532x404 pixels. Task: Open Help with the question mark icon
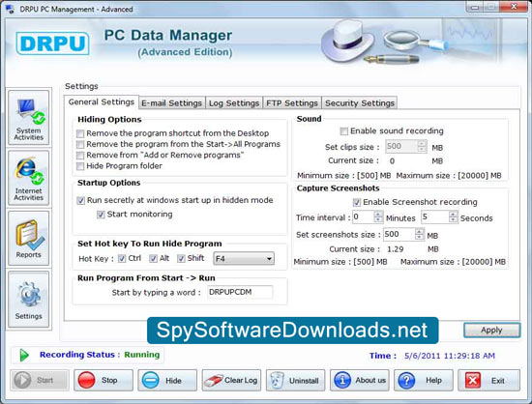click(x=424, y=380)
